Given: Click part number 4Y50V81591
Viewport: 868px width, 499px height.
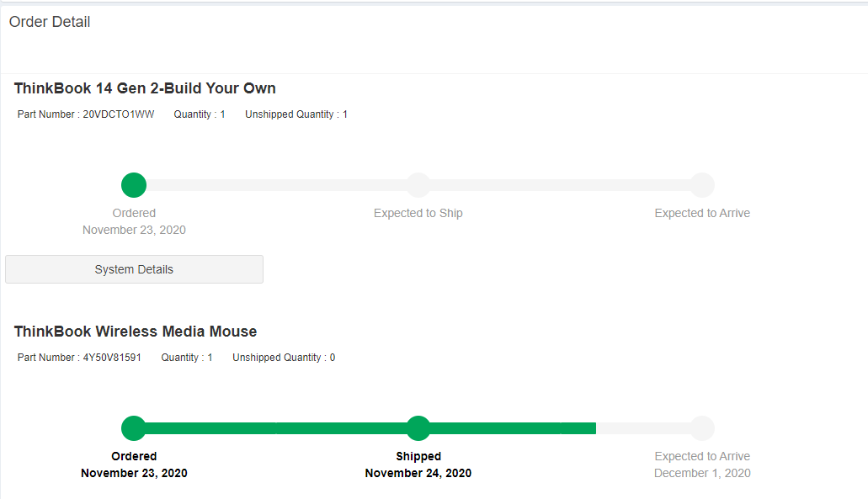Looking at the screenshot, I should [112, 358].
